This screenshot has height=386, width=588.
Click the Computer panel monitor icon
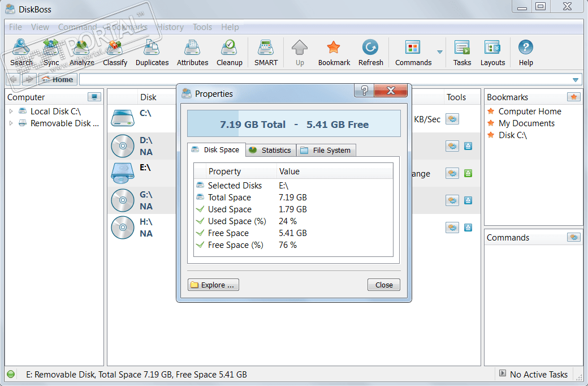94,97
